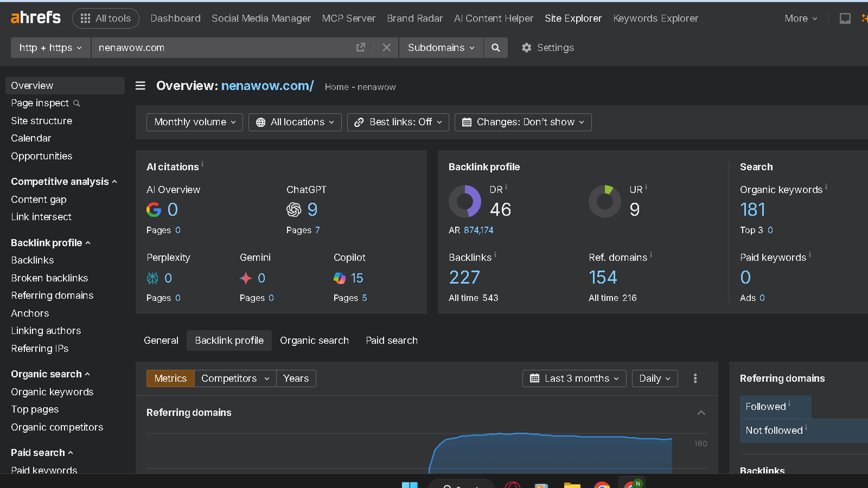Click the Windows Start button in taskbar

(410, 485)
